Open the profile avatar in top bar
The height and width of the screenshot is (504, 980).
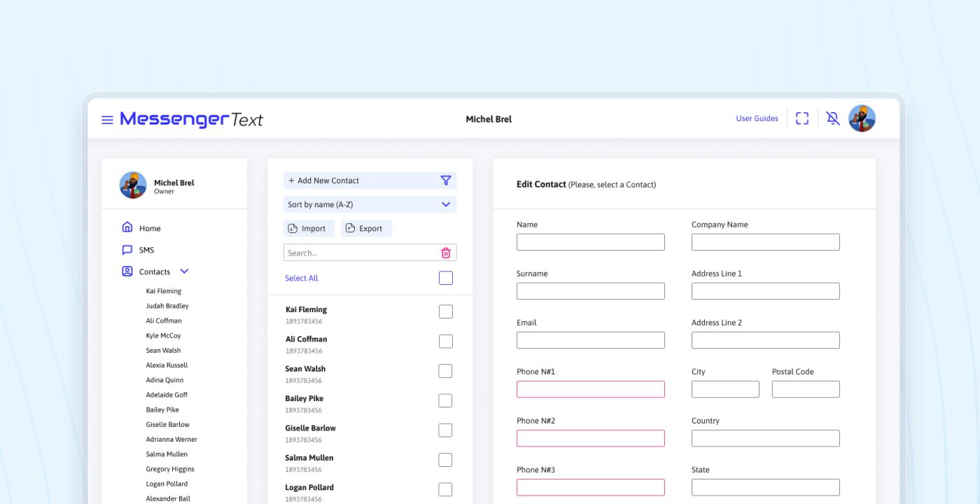(862, 119)
